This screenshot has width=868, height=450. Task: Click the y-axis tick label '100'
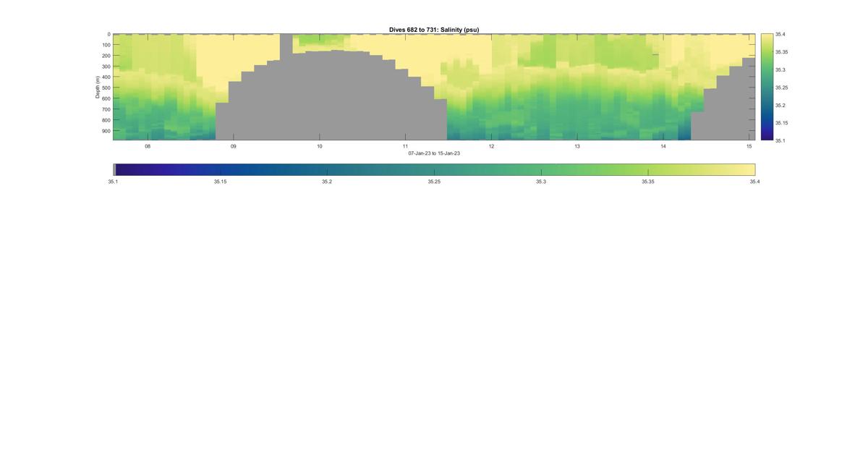tap(106, 45)
